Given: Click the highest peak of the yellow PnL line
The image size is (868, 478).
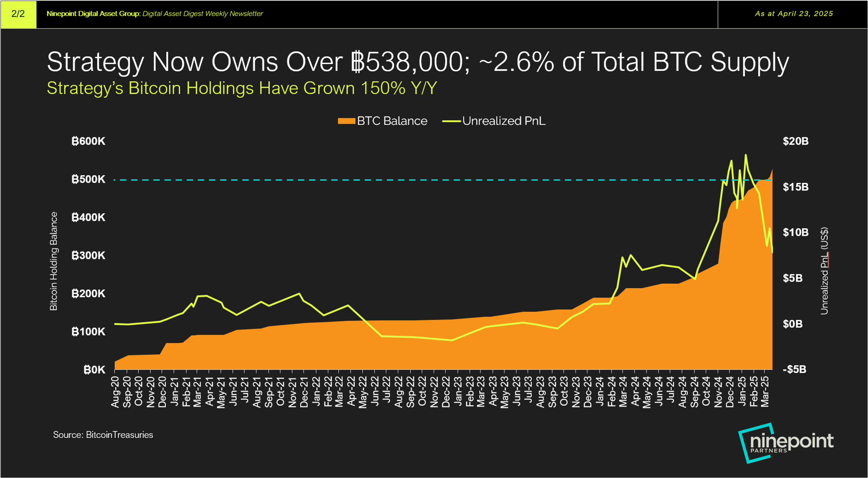Looking at the screenshot, I should (746, 155).
